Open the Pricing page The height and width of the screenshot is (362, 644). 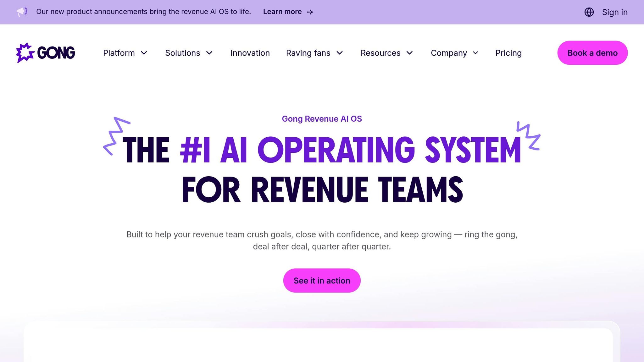coord(508,53)
